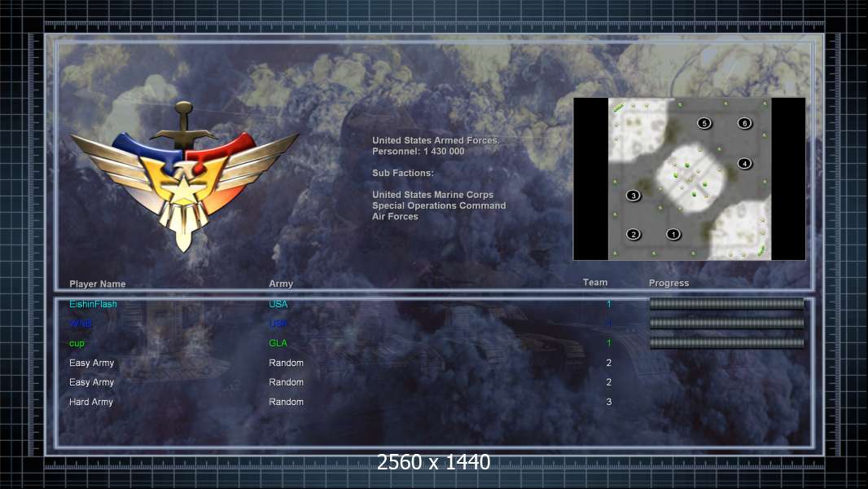The height and width of the screenshot is (489, 868).
Task: Click start position 1 on the minimap
Action: pyautogui.click(x=673, y=234)
